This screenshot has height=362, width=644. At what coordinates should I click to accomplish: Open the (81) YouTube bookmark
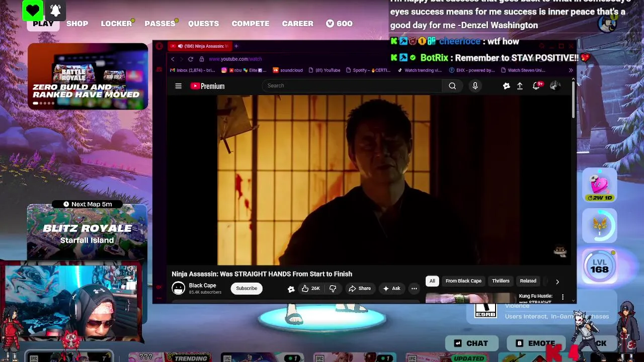(325, 70)
